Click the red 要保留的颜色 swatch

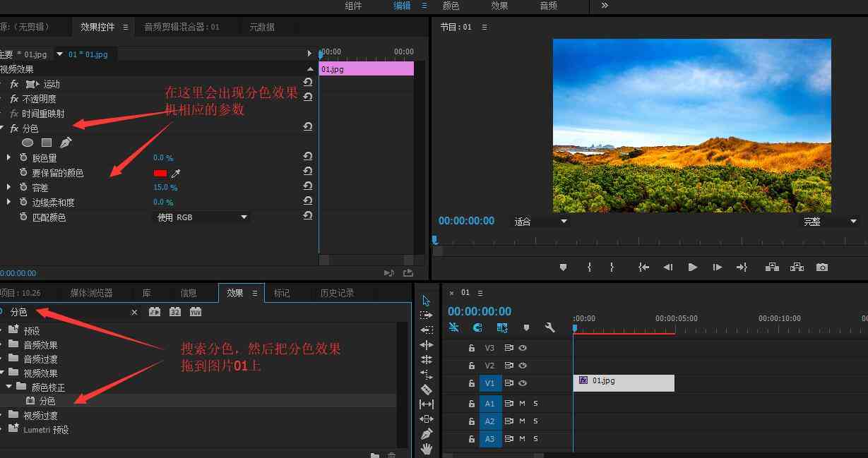point(160,173)
